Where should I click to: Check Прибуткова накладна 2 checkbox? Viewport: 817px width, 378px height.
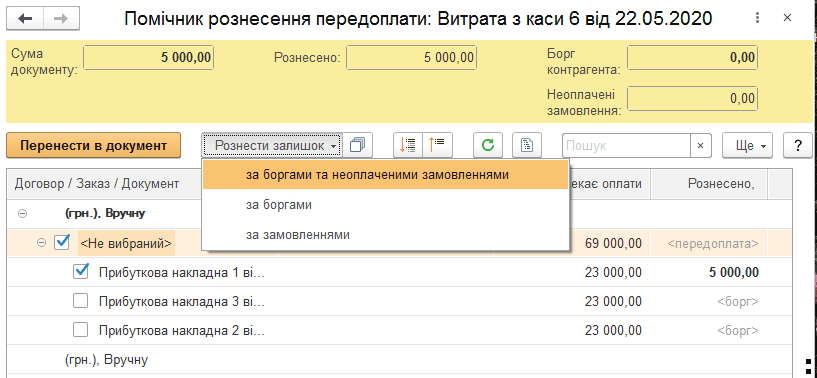80,330
